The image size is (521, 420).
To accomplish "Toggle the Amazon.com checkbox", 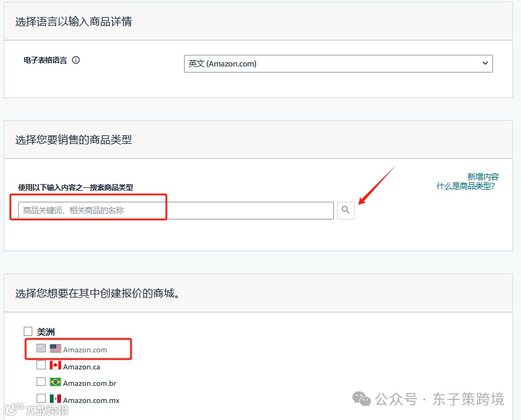I will tap(41, 348).
